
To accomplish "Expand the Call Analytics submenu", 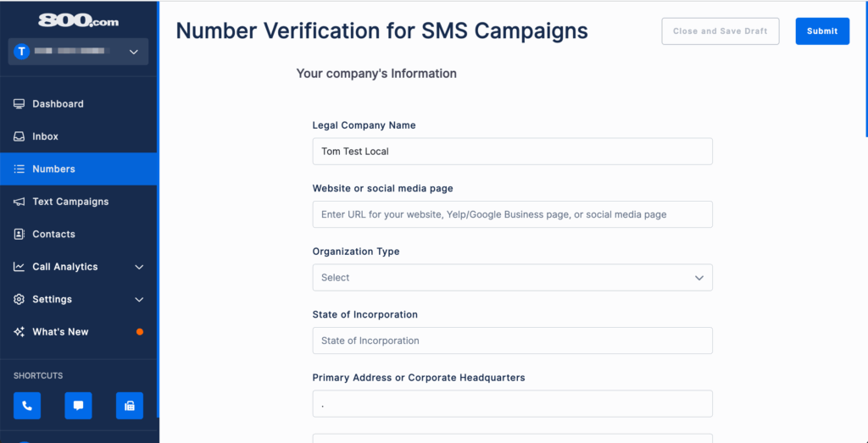I will tap(139, 267).
